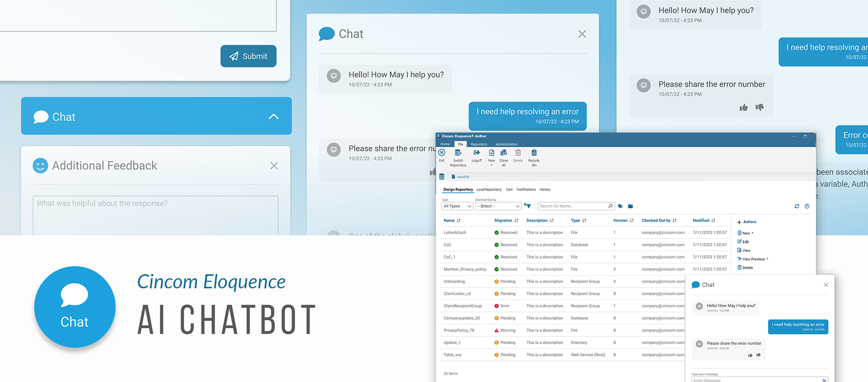868x382 pixels.
Task: Click thumbs down in small floating chat
Action: pos(759,355)
